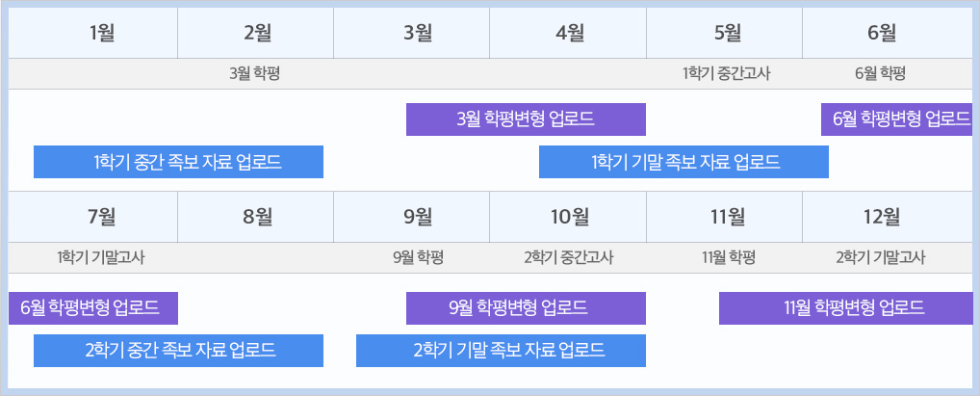The width and height of the screenshot is (980, 396).
Task: Open the 2학기 중간 족보 자료 업로드 bar
Action: click(178, 351)
